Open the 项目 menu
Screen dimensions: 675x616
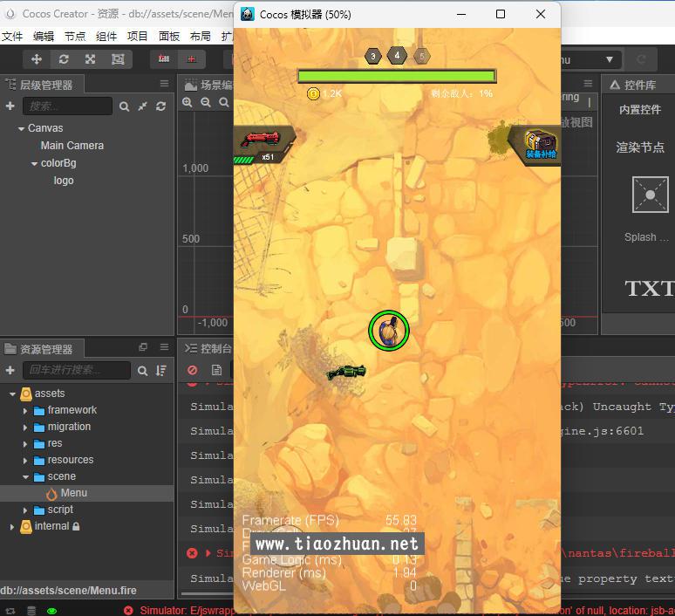[x=138, y=36]
